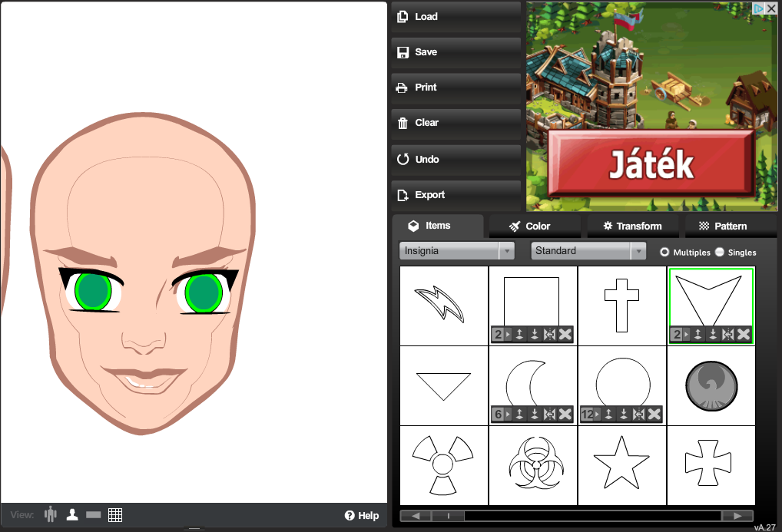Open the Transform tab
This screenshot has height=532, width=782.
[x=632, y=226]
